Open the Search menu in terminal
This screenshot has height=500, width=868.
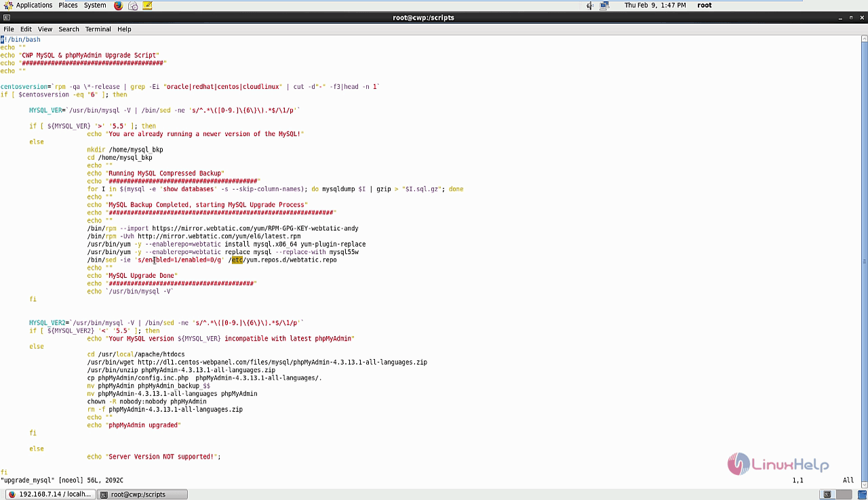click(68, 29)
